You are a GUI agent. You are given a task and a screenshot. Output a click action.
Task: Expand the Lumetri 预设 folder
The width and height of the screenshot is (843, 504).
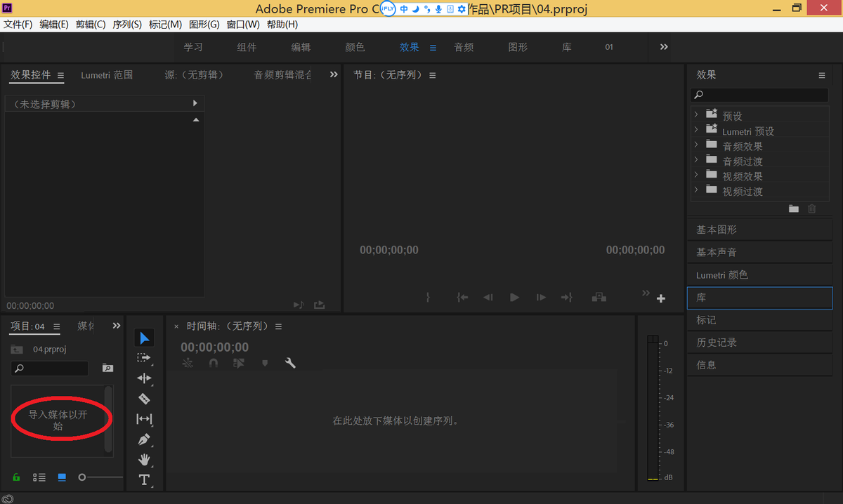point(696,130)
